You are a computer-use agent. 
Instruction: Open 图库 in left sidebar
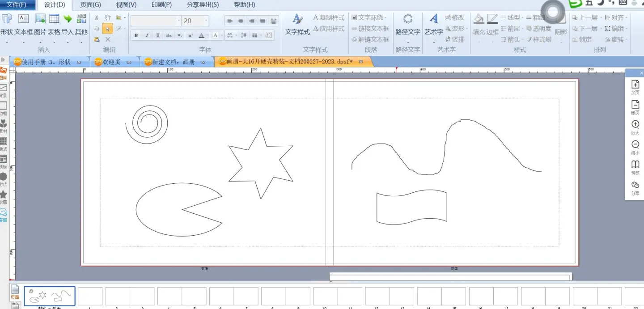pos(4,72)
